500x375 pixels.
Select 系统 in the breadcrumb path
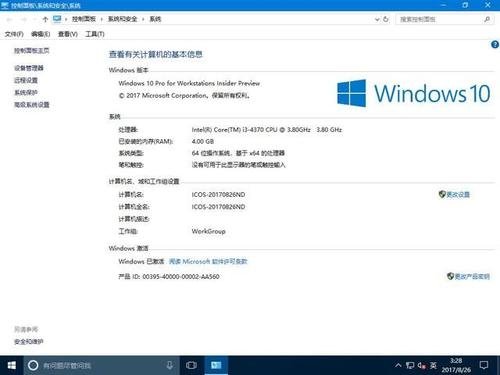click(155, 19)
